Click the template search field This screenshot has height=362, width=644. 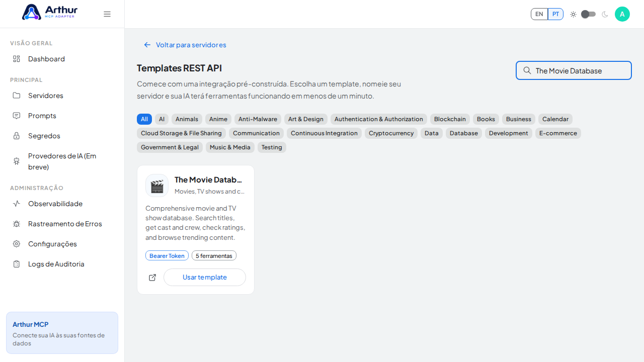574,70
